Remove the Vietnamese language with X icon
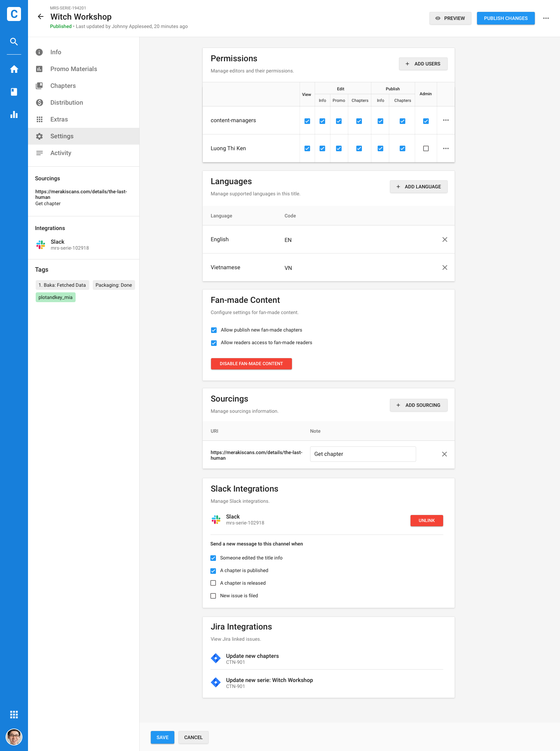560x751 pixels. click(444, 267)
